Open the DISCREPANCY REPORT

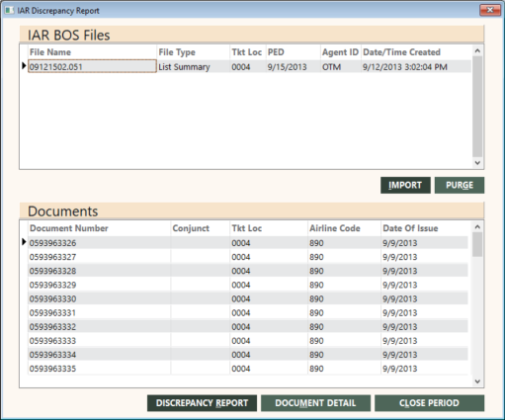(x=202, y=403)
